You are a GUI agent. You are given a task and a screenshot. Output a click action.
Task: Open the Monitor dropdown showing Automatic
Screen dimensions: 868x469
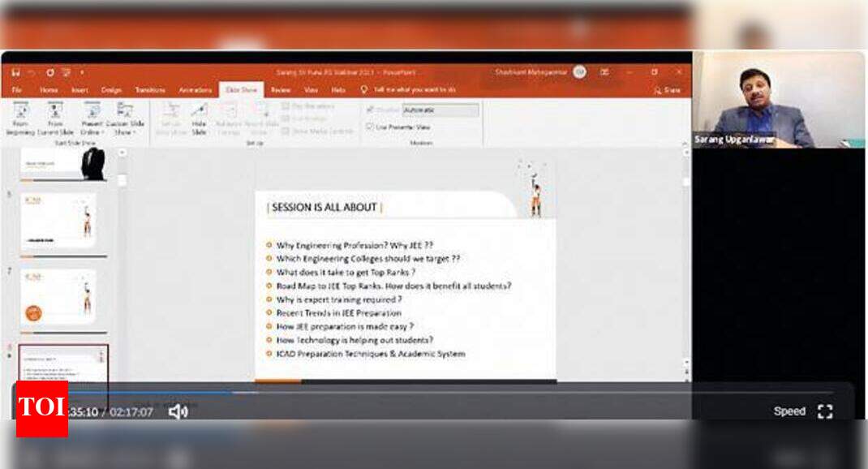coord(440,110)
